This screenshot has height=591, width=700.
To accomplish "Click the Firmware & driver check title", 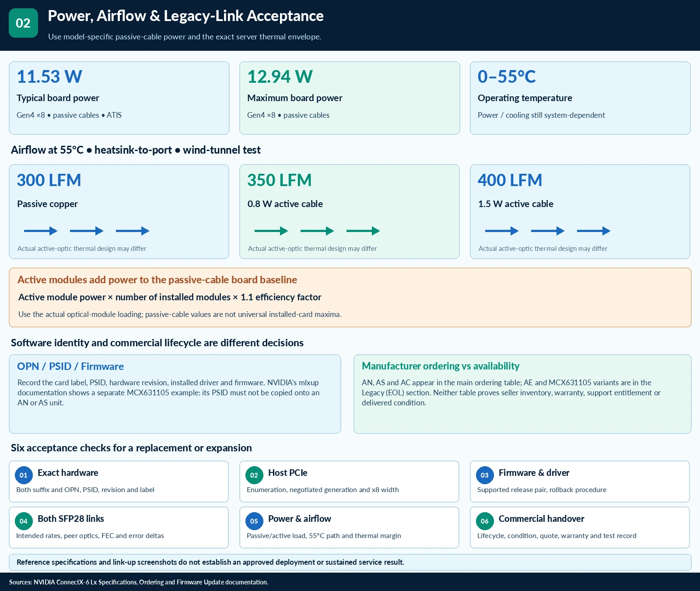I will pyautogui.click(x=534, y=473).
